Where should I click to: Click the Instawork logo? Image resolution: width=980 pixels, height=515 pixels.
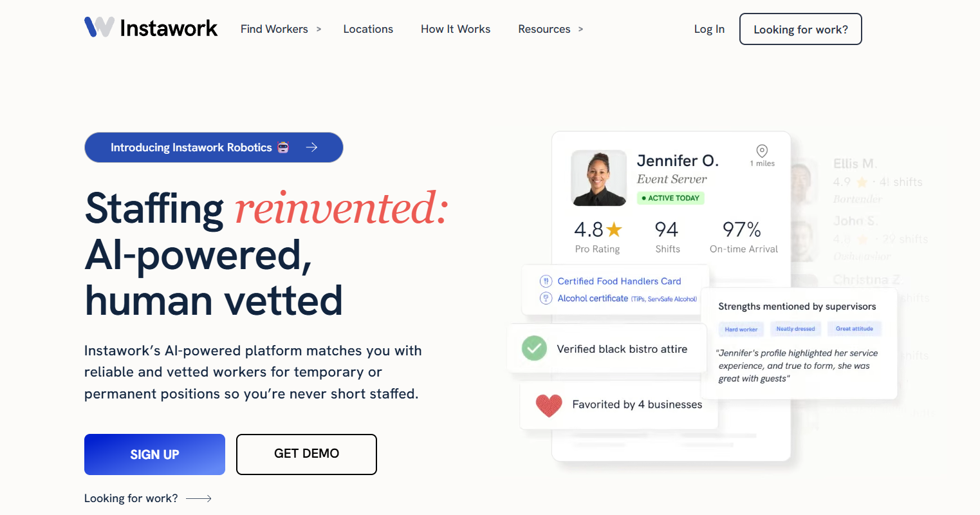151,28
